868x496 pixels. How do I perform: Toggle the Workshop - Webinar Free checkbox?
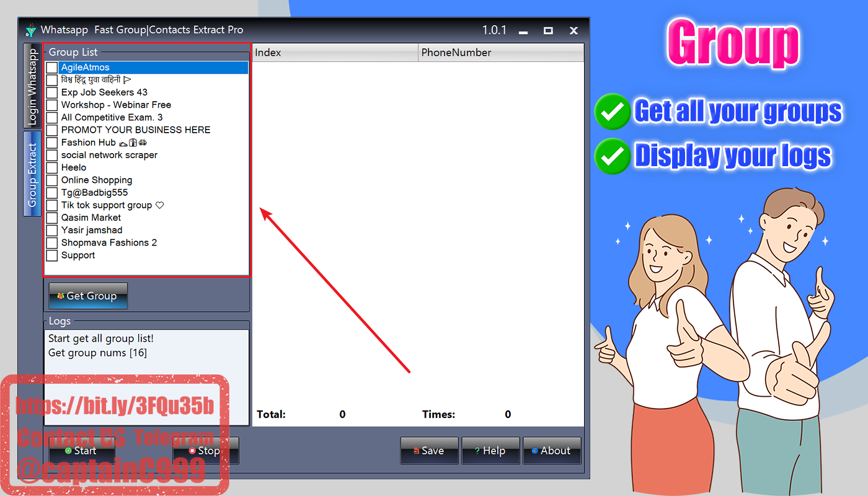pyautogui.click(x=52, y=105)
